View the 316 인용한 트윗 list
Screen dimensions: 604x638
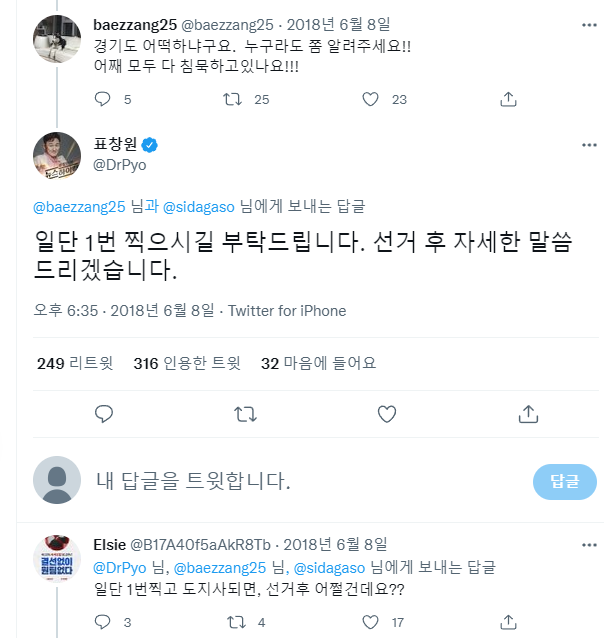pos(187,363)
